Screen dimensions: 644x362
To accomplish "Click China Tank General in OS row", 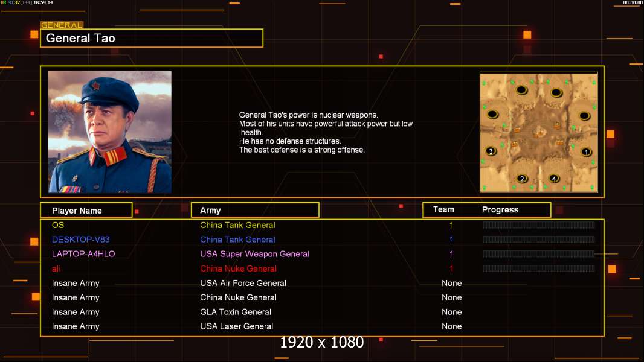I will point(237,225).
